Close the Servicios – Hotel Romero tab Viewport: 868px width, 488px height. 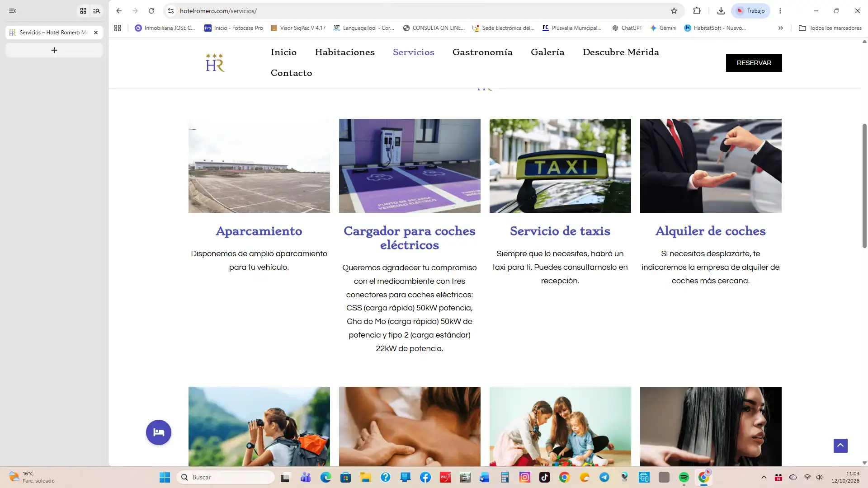pyautogui.click(x=96, y=33)
